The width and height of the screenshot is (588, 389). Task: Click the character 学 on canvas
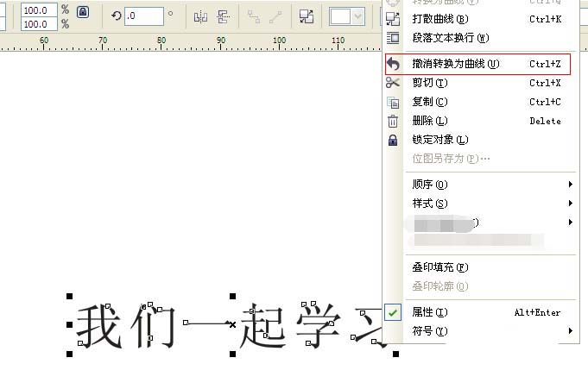coord(318,325)
